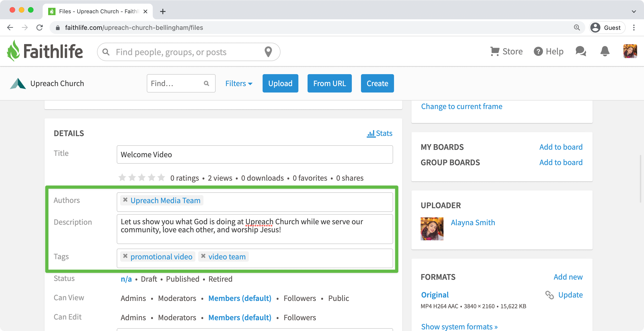The image size is (644, 331).
Task: Open the Stats chart link
Action: [x=380, y=133]
